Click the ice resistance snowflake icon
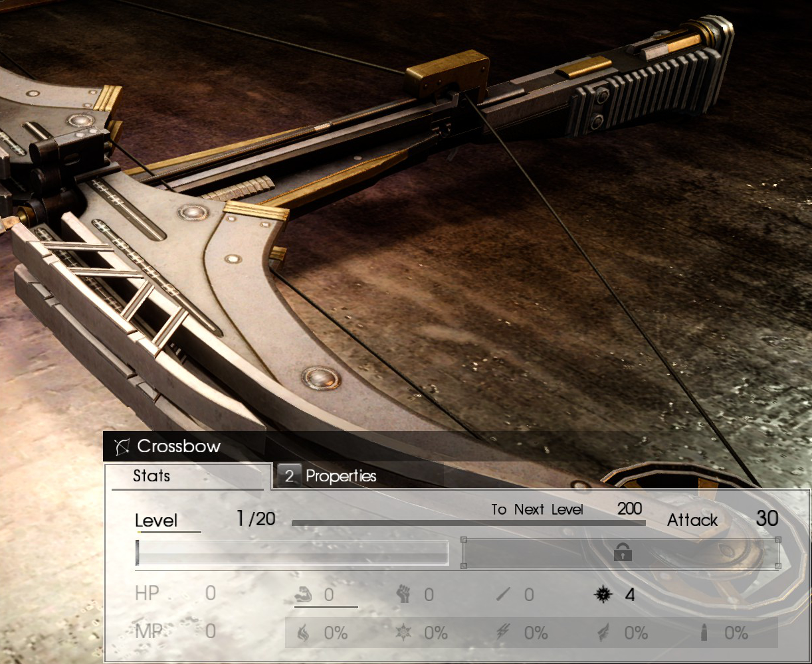 [403, 633]
